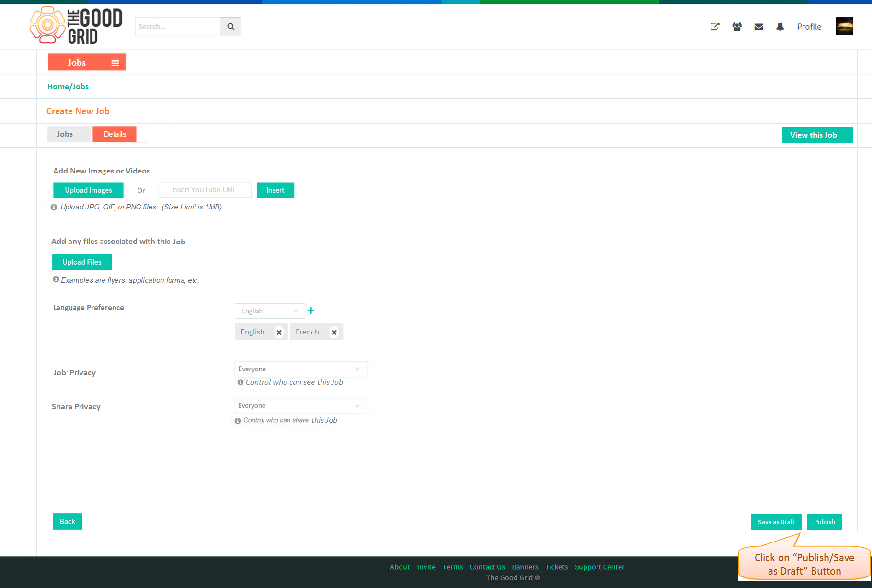The width and height of the screenshot is (872, 588).
Task: Open the Invite footer link
Action: tap(426, 567)
